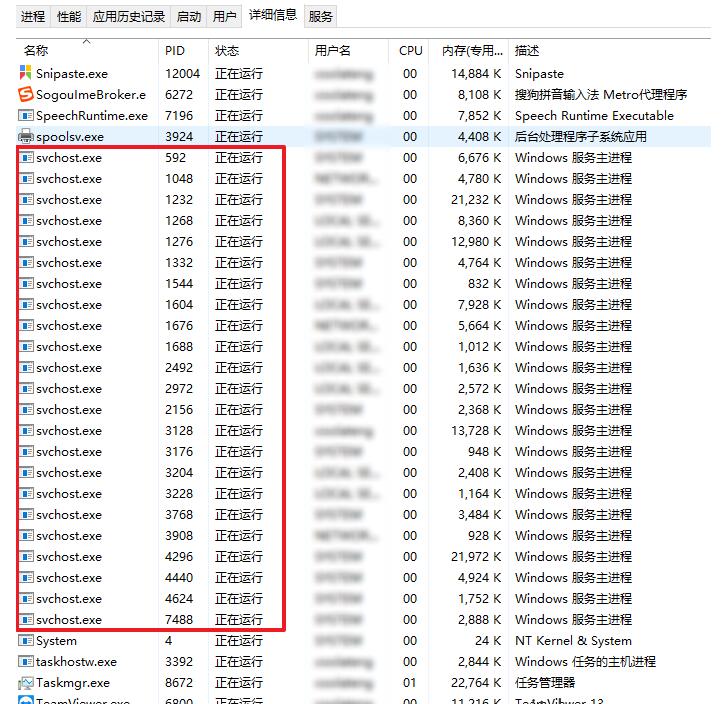Screen dimensions: 721x704
Task: Sort processes by PID column header
Action: click(x=175, y=50)
